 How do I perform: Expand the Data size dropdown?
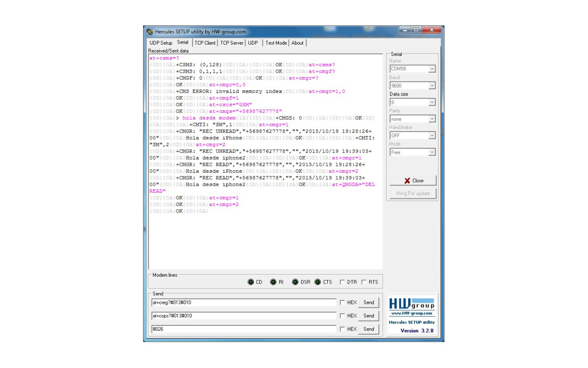click(x=432, y=103)
